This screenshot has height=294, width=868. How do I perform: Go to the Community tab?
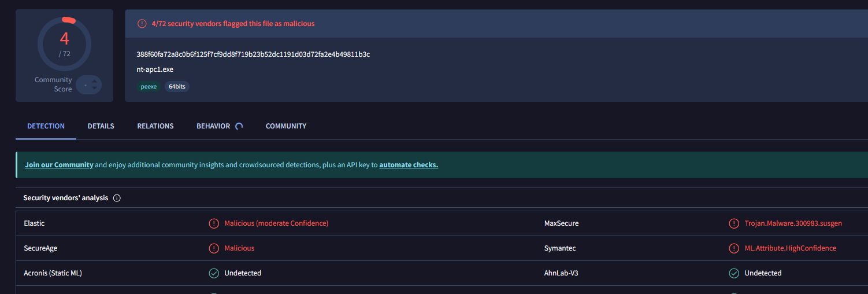(x=286, y=126)
